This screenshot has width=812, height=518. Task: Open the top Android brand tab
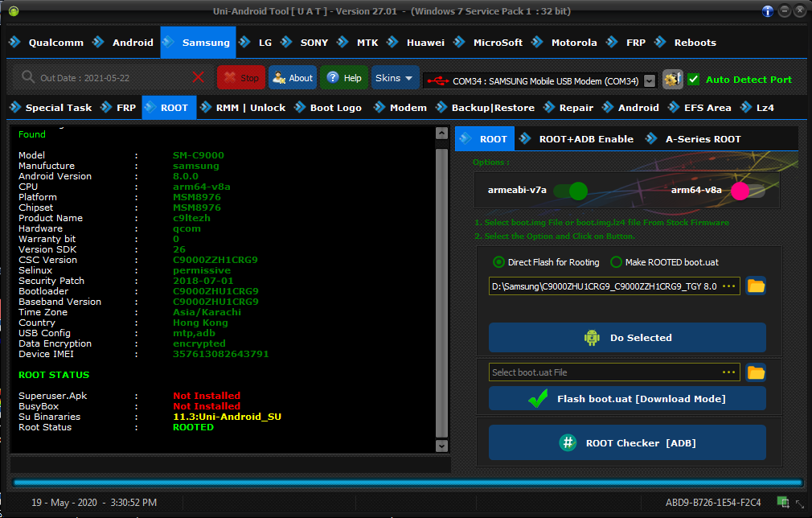(x=123, y=43)
